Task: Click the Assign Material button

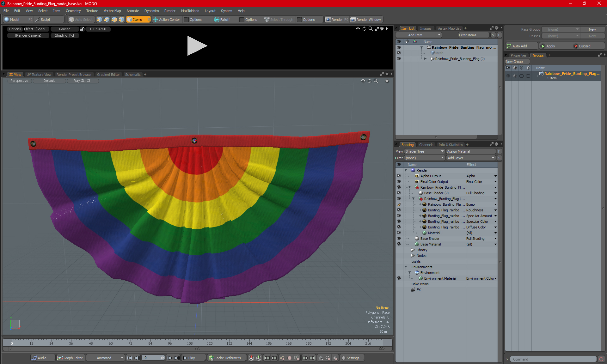Action: click(x=470, y=151)
